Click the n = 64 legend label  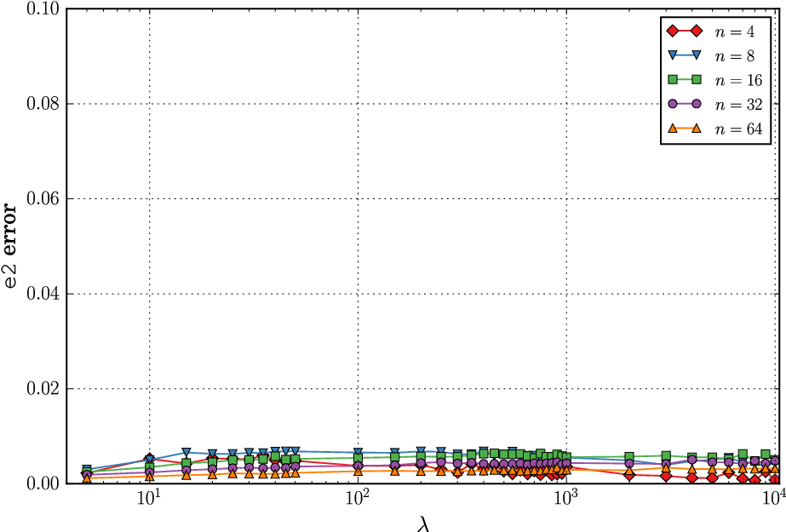click(738, 129)
